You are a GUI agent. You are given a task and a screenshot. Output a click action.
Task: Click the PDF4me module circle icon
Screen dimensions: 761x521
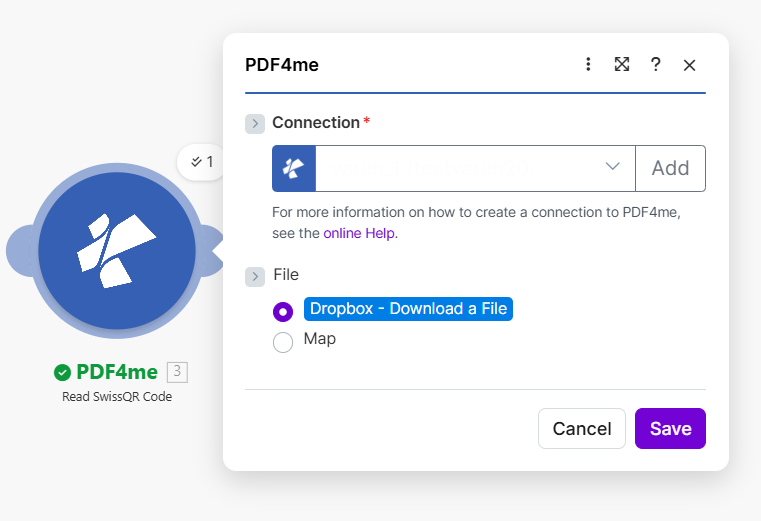[117, 250]
